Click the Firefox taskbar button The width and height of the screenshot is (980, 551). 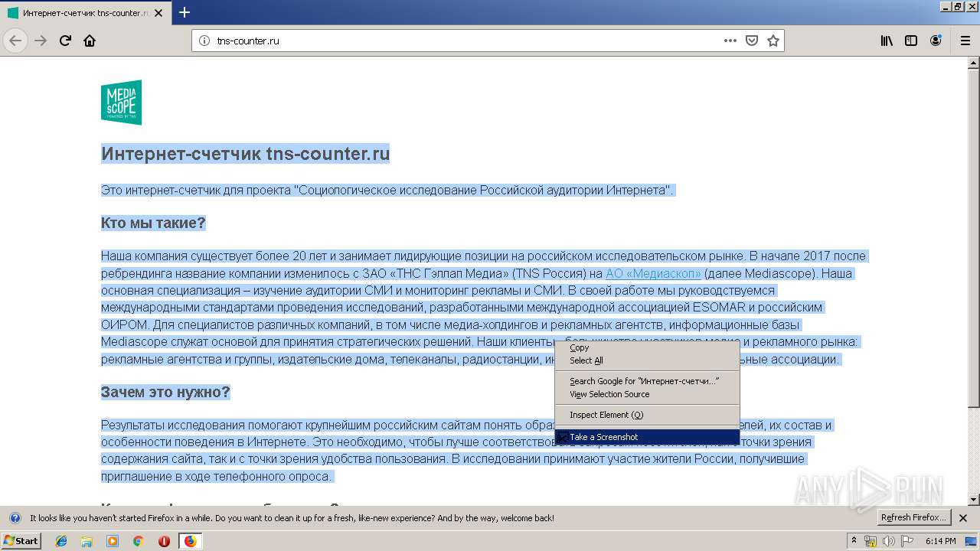(190, 541)
